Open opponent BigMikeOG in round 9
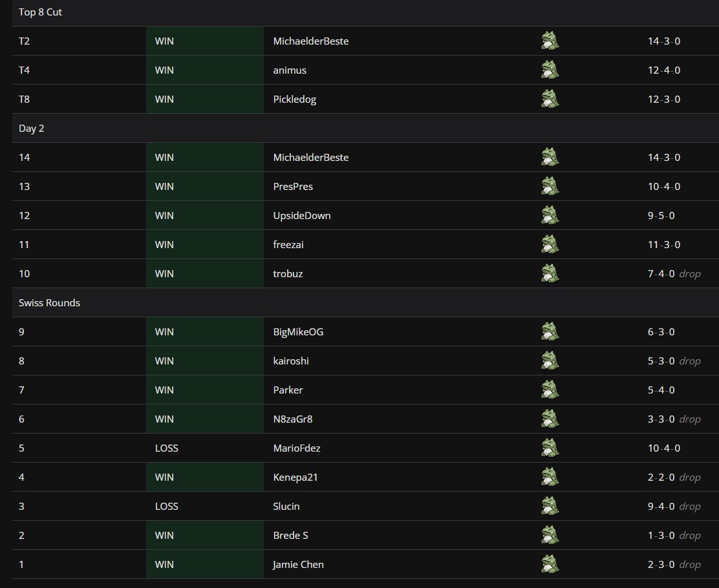719x588 pixels. [298, 332]
